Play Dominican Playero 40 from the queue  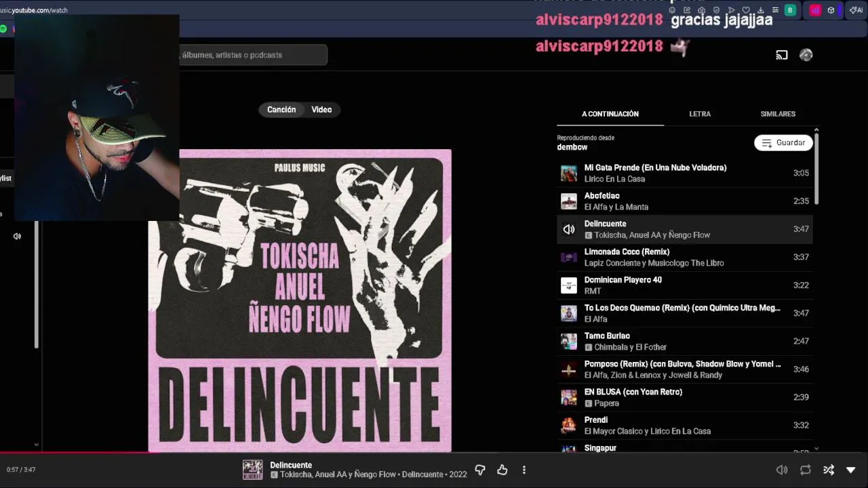pyautogui.click(x=685, y=285)
